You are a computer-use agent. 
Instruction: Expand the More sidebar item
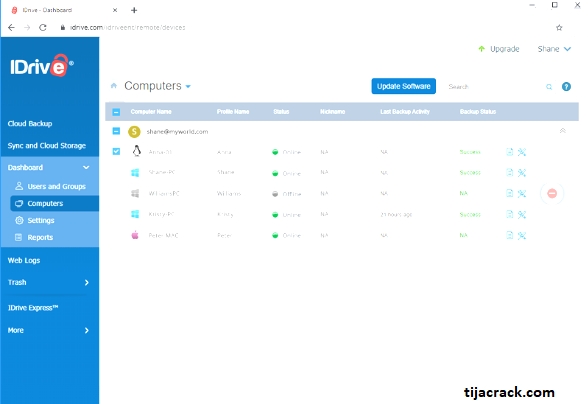(87, 330)
